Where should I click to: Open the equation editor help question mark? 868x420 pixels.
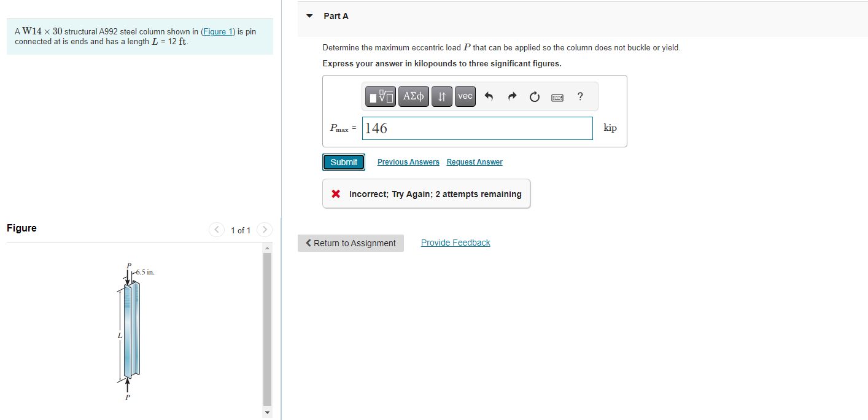point(579,96)
